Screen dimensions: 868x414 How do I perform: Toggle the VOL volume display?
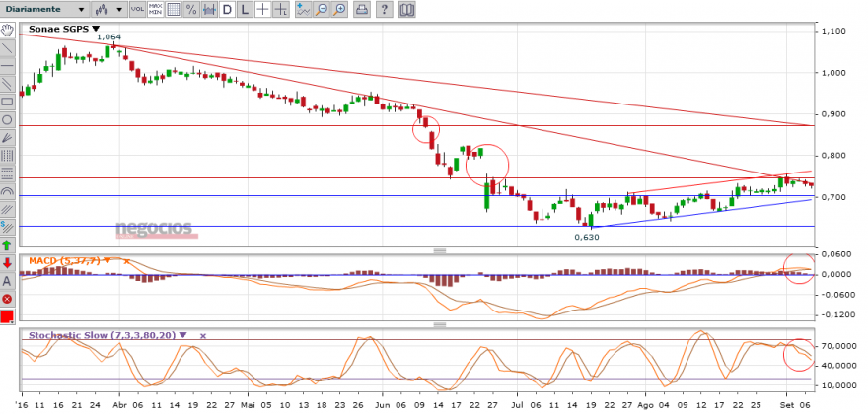tap(137, 10)
